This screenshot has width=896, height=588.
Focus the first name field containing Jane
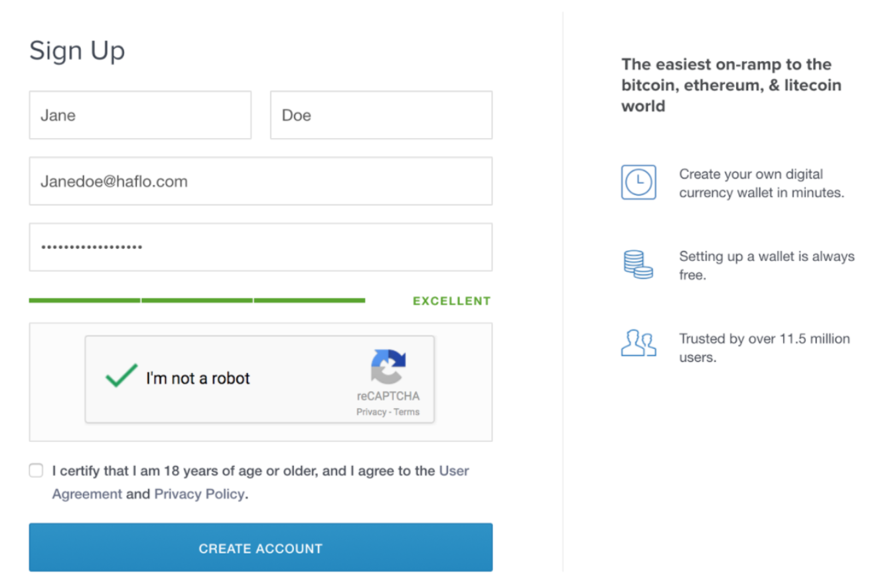click(x=140, y=115)
